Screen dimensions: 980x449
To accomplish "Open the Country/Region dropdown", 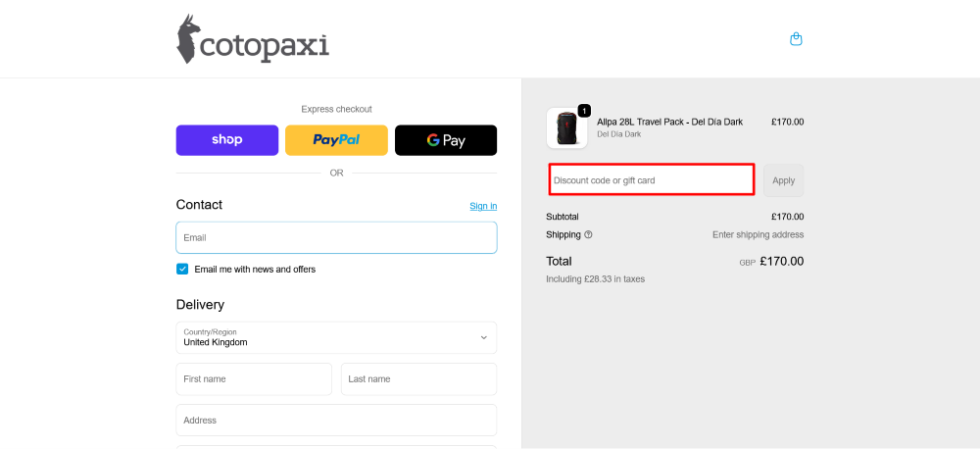I will 336,337.
